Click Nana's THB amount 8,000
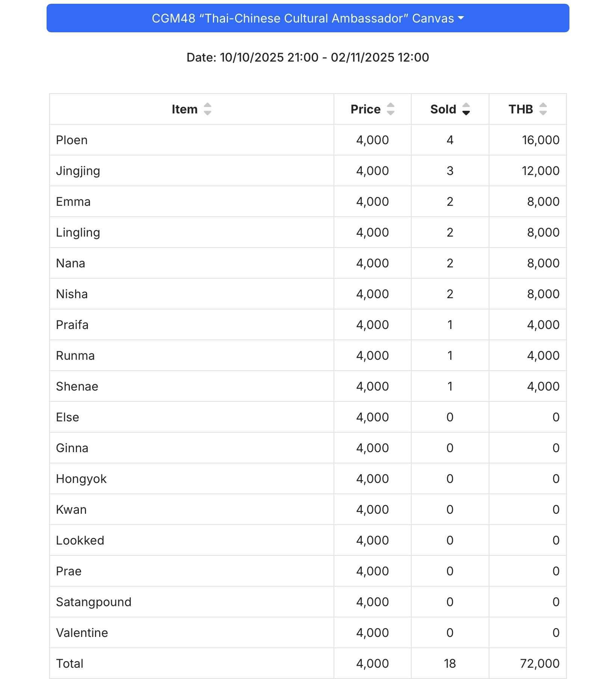 coord(543,263)
